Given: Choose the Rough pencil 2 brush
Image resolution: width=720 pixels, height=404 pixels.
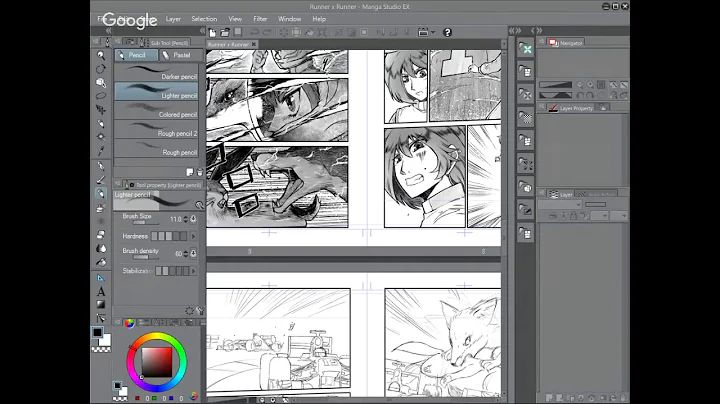Looking at the screenshot, I should [156, 129].
